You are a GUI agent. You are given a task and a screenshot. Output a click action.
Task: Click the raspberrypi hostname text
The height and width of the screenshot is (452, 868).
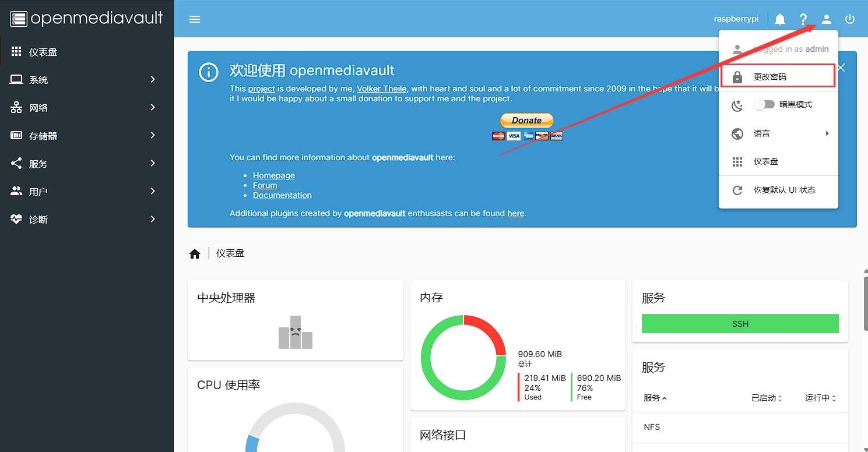tap(736, 19)
